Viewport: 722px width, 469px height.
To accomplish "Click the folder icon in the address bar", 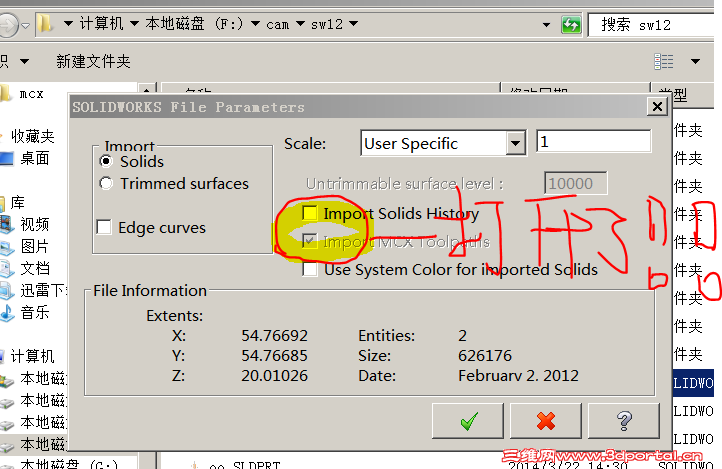I will click(x=45, y=23).
